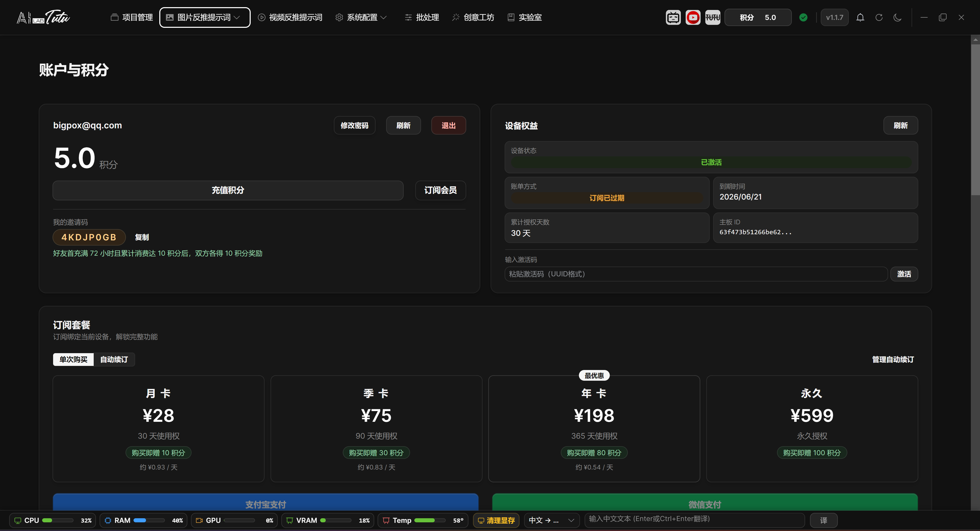The image size is (980, 531).
Task: Open the notifications bell
Action: 860,18
